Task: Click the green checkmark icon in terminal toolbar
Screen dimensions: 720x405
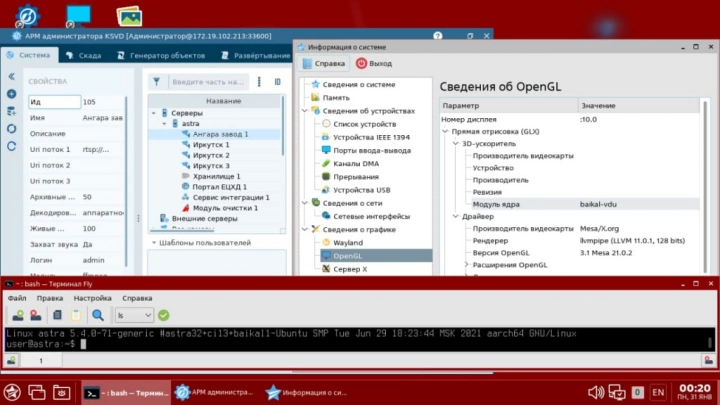Action: point(163,315)
